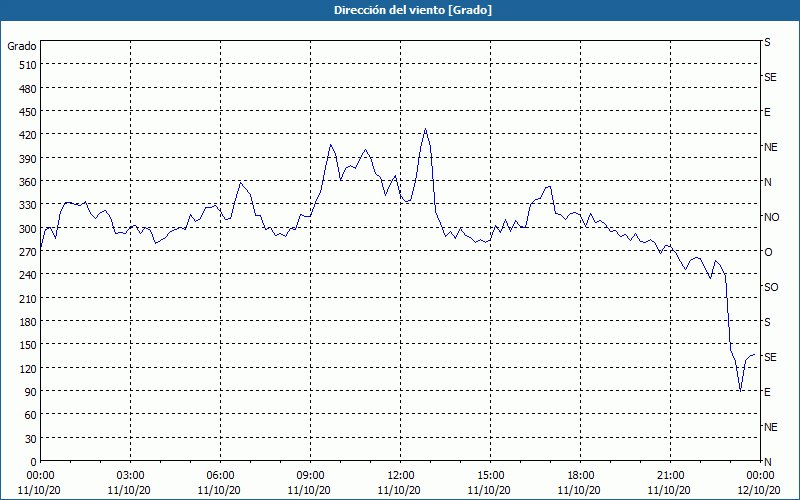This screenshot has width=800, height=500.
Task: Select the 210 value on the left axis
Action: [28, 298]
